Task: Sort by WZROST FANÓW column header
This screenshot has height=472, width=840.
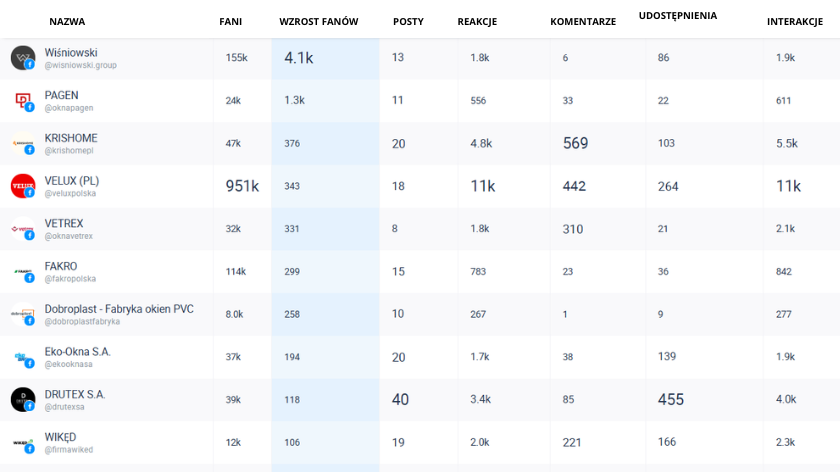Action: click(319, 21)
